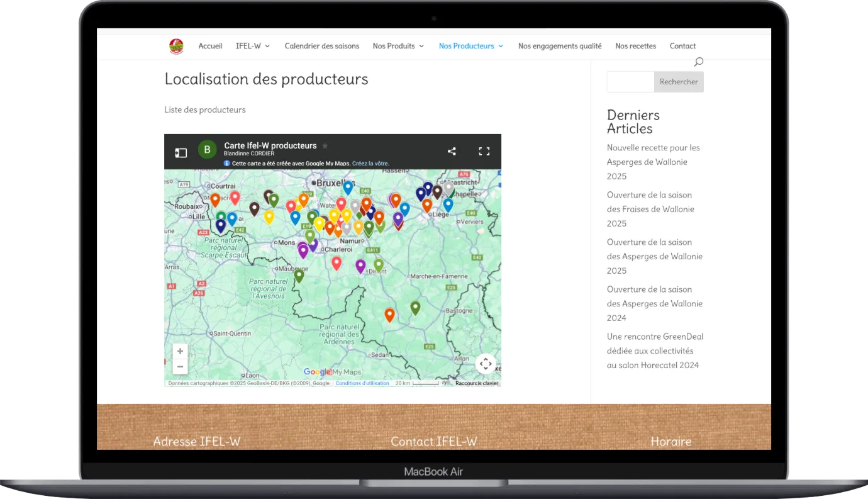868x499 pixels.
Task: Click the Blandinne CORDIER author name
Action: [249, 154]
